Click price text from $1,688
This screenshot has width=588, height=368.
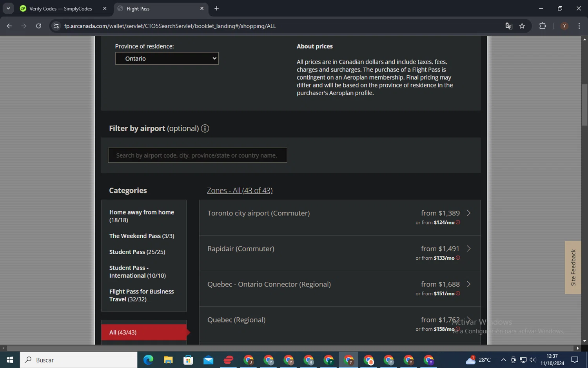pos(440,284)
